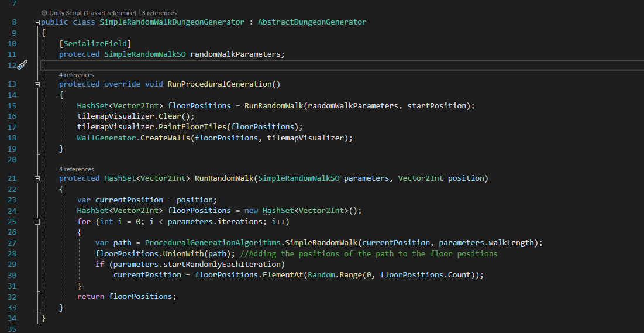Click the Vector2Int position parameter type on line 21
This screenshot has height=333, width=644.
[x=421, y=178]
